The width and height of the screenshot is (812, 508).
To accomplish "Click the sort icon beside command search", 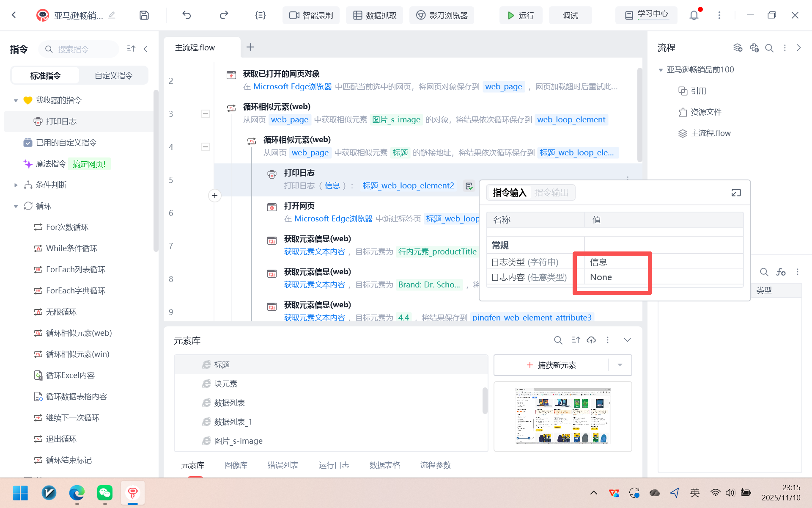I will 131,49.
